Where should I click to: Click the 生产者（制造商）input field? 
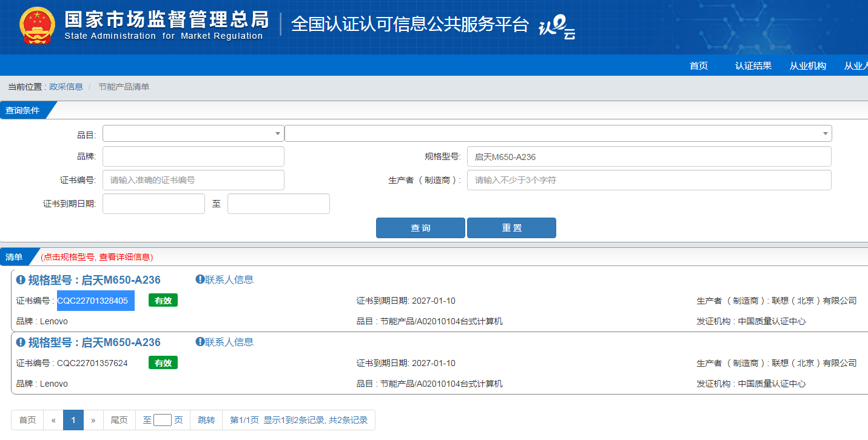tap(649, 180)
